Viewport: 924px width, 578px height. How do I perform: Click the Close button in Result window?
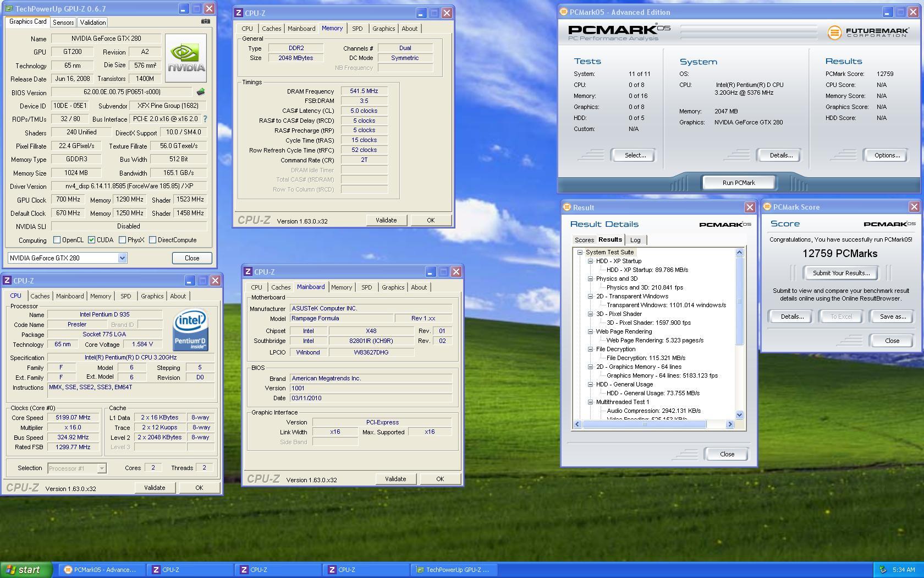click(x=727, y=454)
